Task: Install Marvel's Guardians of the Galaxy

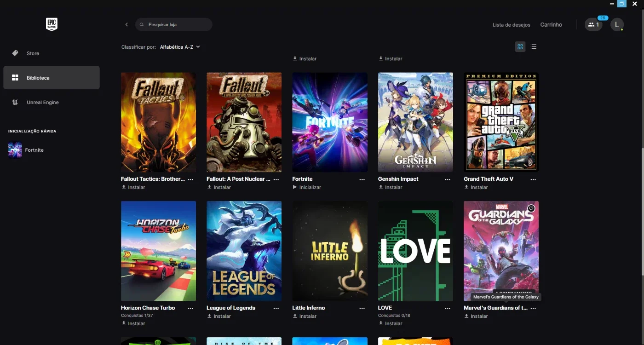Action: tap(476, 316)
